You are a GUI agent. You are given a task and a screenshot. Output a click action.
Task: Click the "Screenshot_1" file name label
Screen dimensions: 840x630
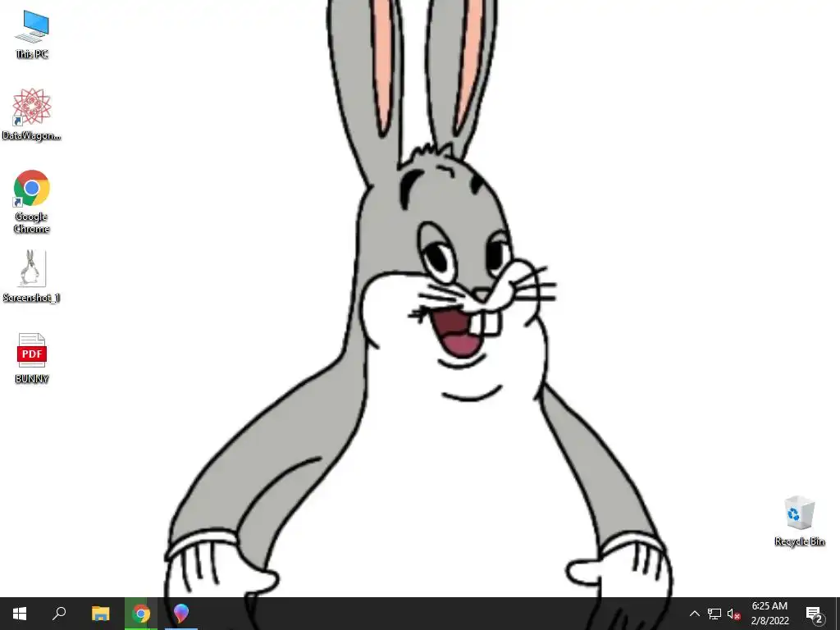click(32, 298)
